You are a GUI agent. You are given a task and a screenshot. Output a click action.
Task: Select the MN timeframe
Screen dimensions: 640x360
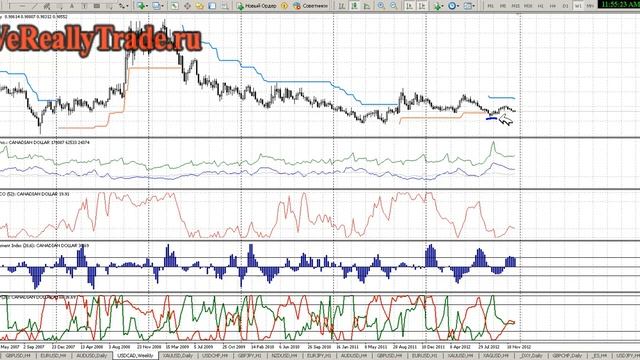[590, 6]
